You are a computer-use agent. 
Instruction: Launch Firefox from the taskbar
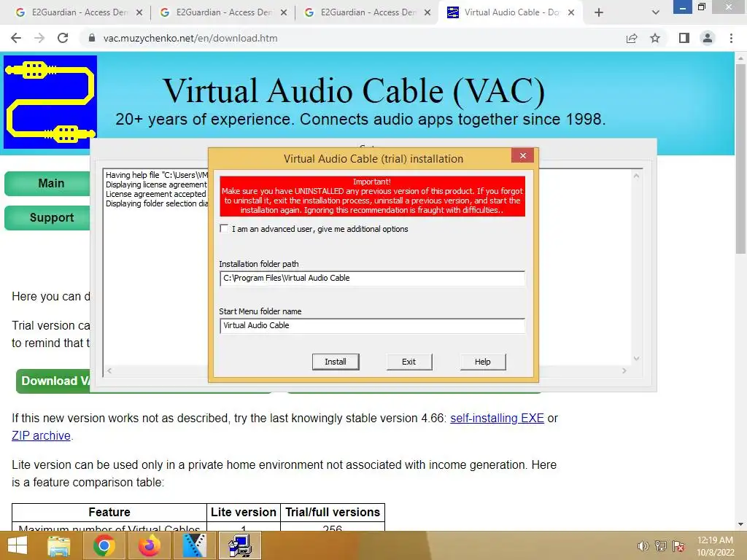149,545
